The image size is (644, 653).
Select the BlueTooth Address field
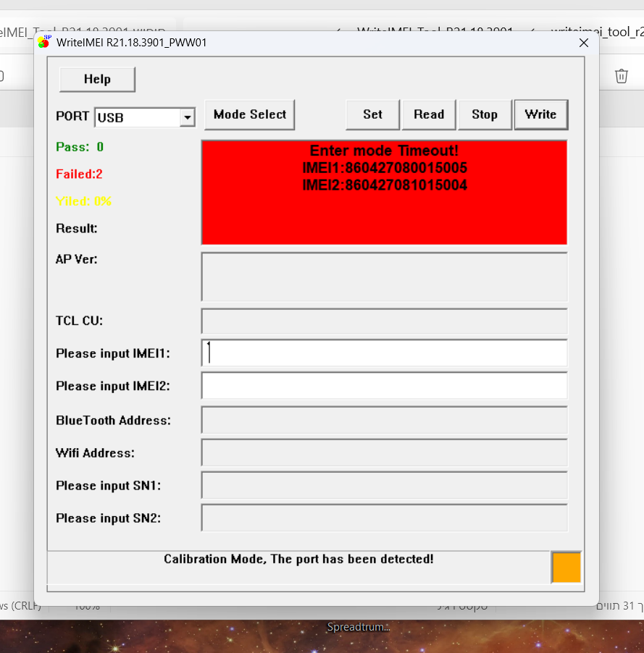[384, 420]
